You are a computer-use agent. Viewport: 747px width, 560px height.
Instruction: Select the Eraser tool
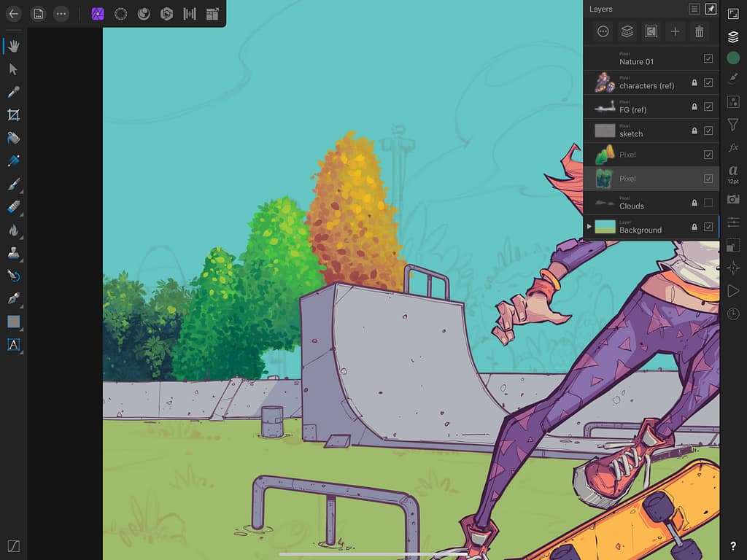point(13,206)
